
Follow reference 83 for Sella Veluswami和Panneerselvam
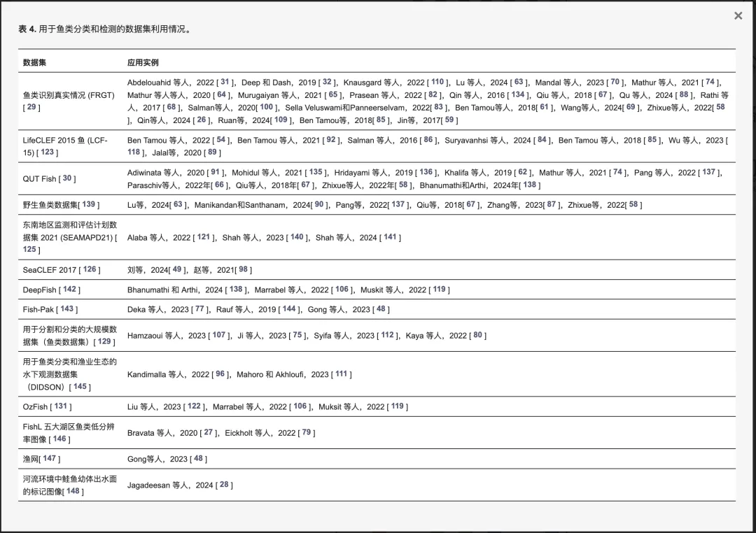[x=438, y=107]
